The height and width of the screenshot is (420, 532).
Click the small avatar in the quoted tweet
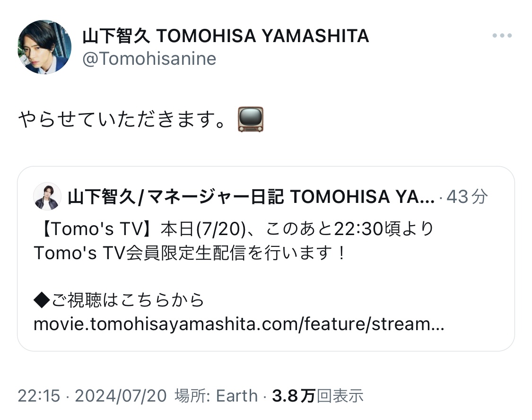point(48,196)
